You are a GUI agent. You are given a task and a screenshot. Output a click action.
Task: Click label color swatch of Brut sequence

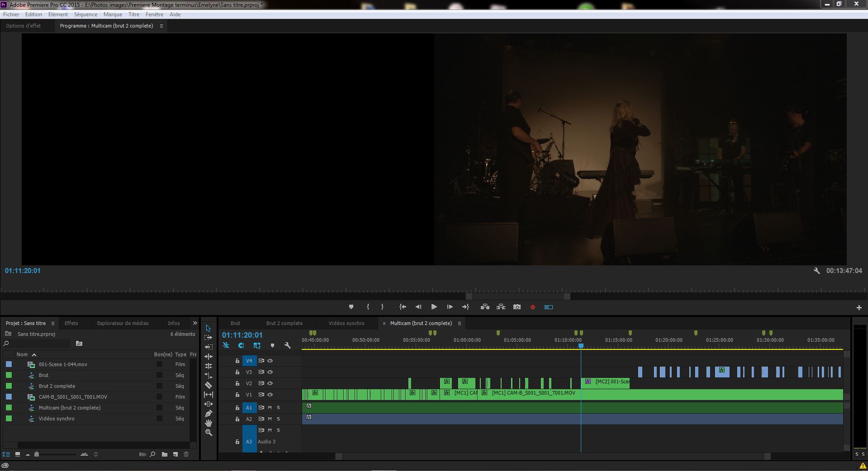point(9,375)
